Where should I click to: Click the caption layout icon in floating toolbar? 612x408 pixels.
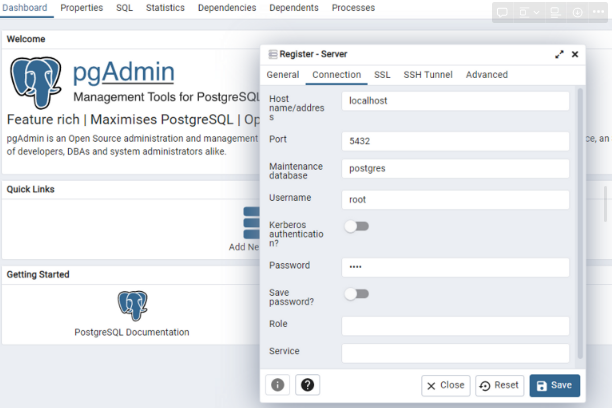coord(555,12)
